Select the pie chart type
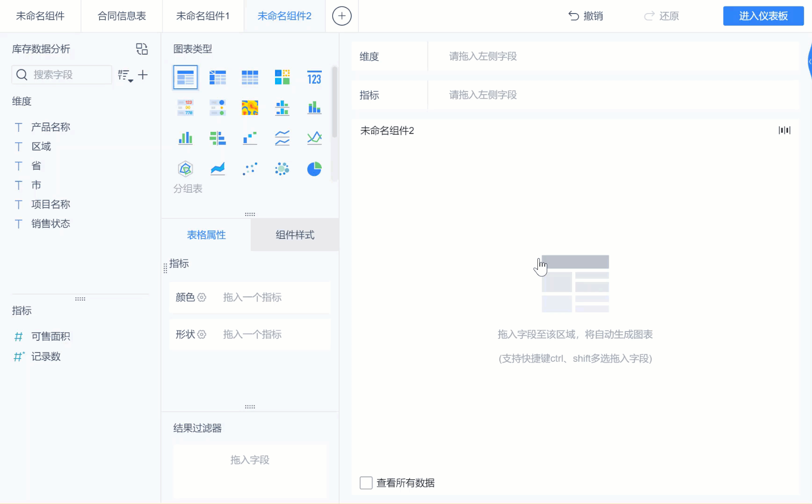The width and height of the screenshot is (812, 504). (314, 169)
